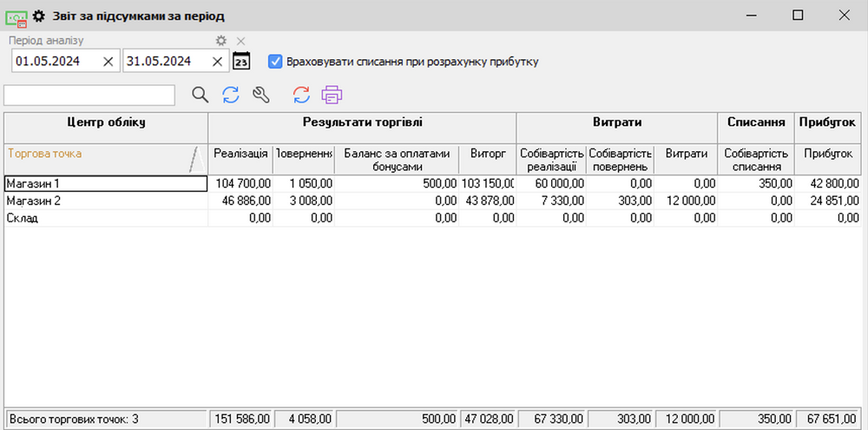Select the 'Витрати' header band
This screenshot has width=868, height=430.
(617, 122)
